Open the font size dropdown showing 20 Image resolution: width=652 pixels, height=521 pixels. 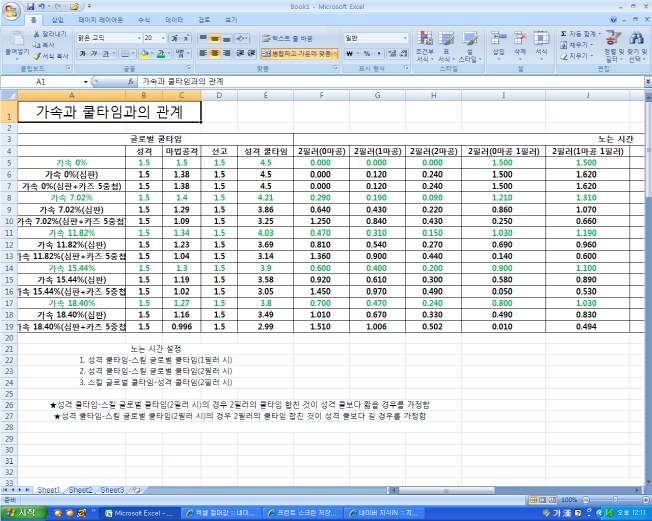pos(163,38)
